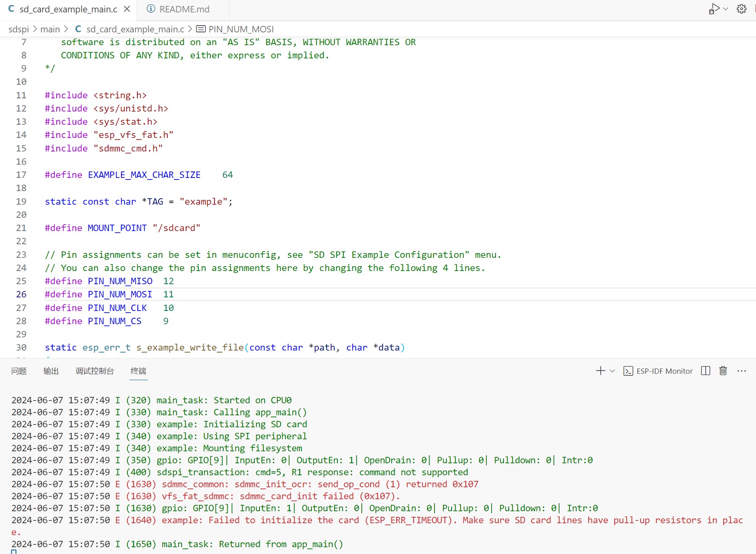Click line number 26 in the gutter
The height and width of the screenshot is (554, 756).
click(x=21, y=294)
